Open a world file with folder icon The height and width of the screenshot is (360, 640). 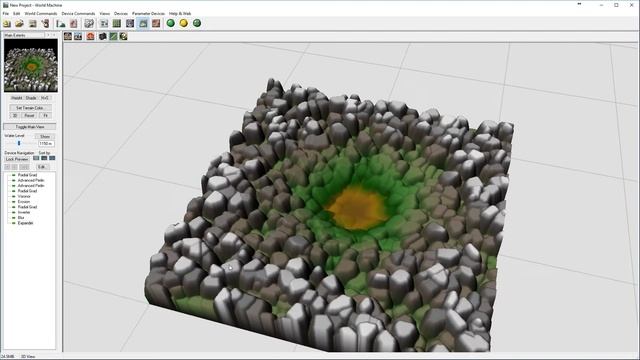click(x=19, y=24)
